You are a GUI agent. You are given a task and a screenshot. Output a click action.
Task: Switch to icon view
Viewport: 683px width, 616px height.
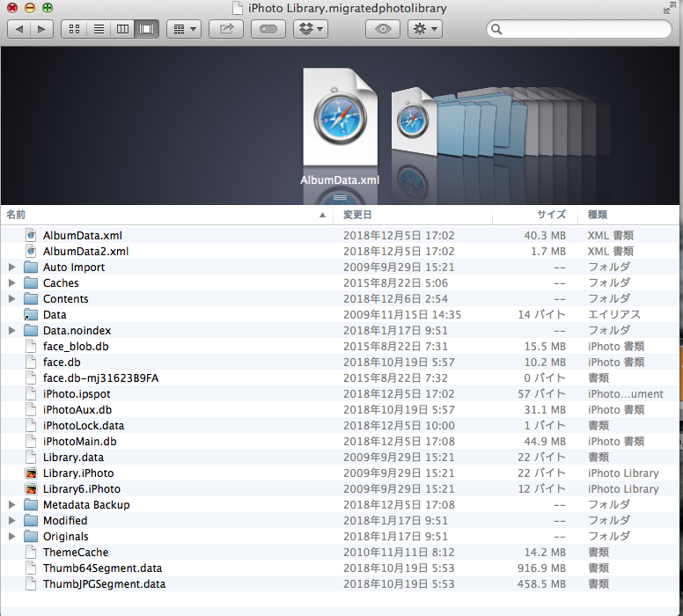click(x=74, y=29)
